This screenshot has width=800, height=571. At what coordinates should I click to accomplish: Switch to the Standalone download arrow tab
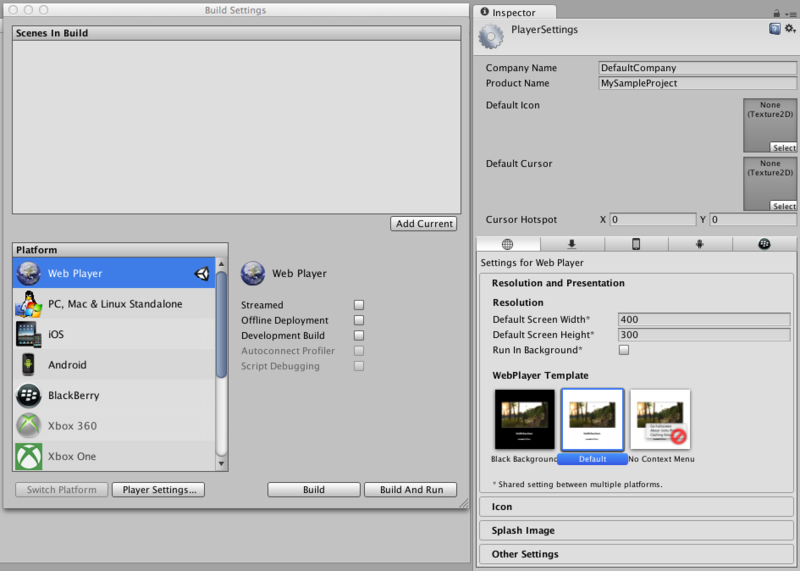(572, 244)
